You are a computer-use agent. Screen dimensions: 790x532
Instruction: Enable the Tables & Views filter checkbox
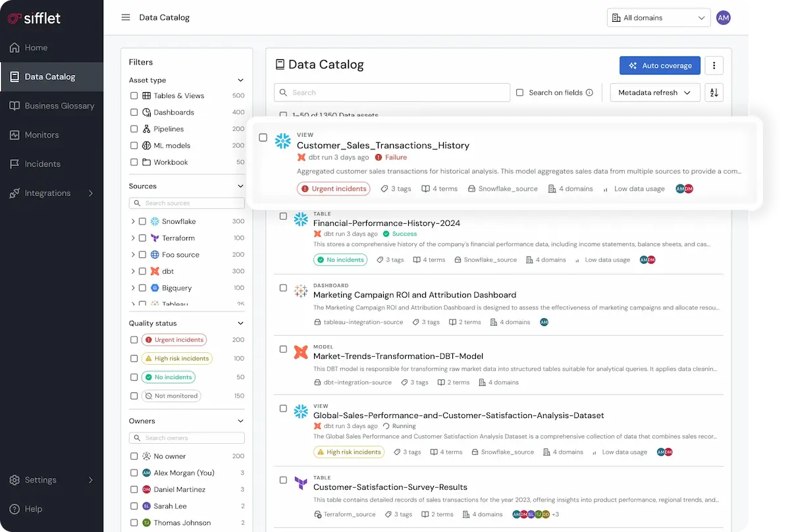(134, 95)
